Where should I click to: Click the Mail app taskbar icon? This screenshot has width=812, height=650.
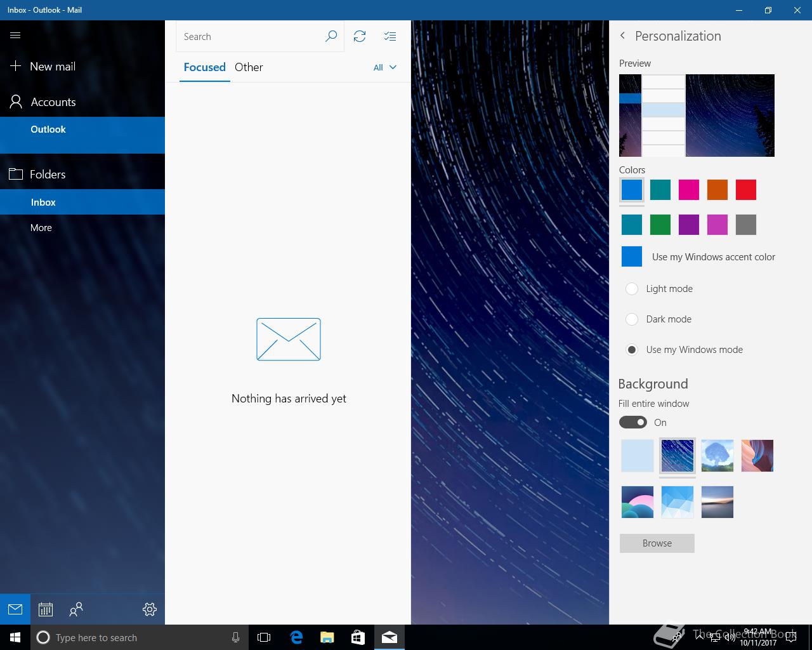tap(390, 637)
